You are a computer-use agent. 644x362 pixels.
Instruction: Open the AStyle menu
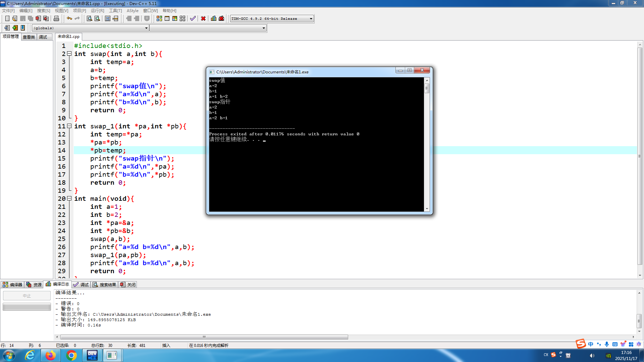[x=132, y=11]
